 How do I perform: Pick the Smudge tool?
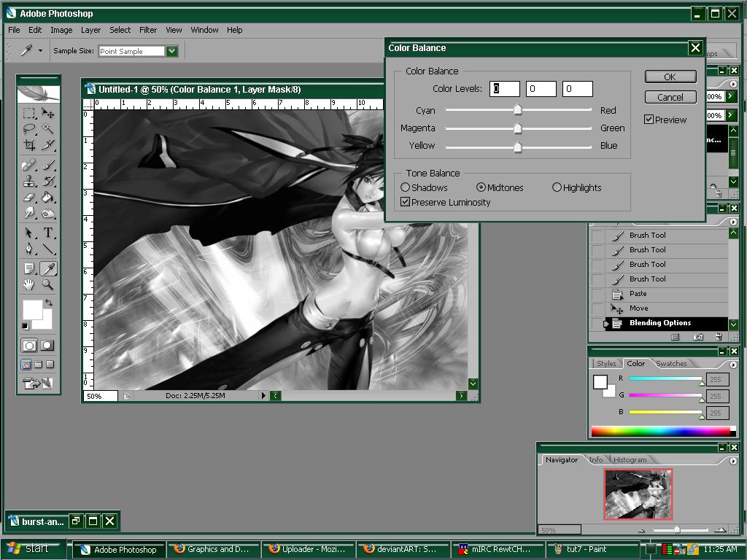pos(29,212)
